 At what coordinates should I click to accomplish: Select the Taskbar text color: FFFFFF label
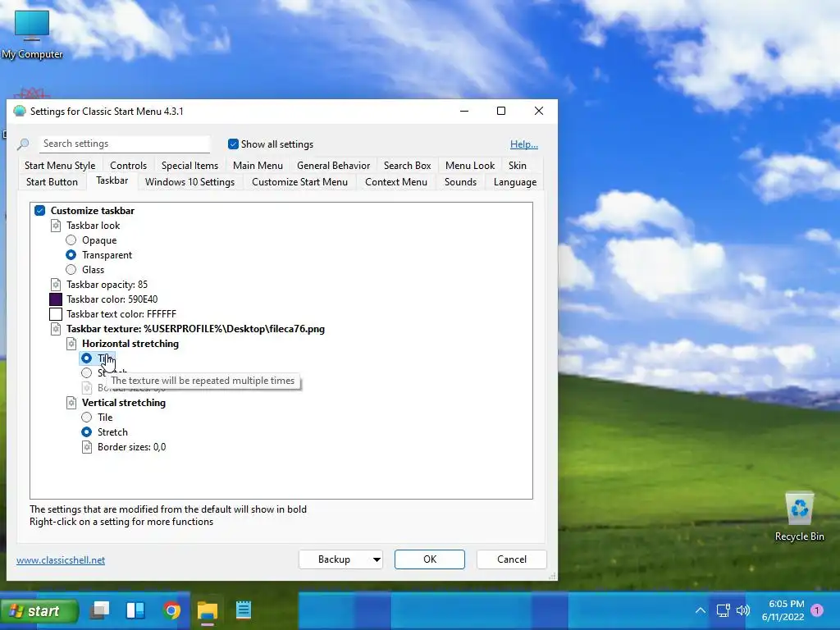[121, 314]
